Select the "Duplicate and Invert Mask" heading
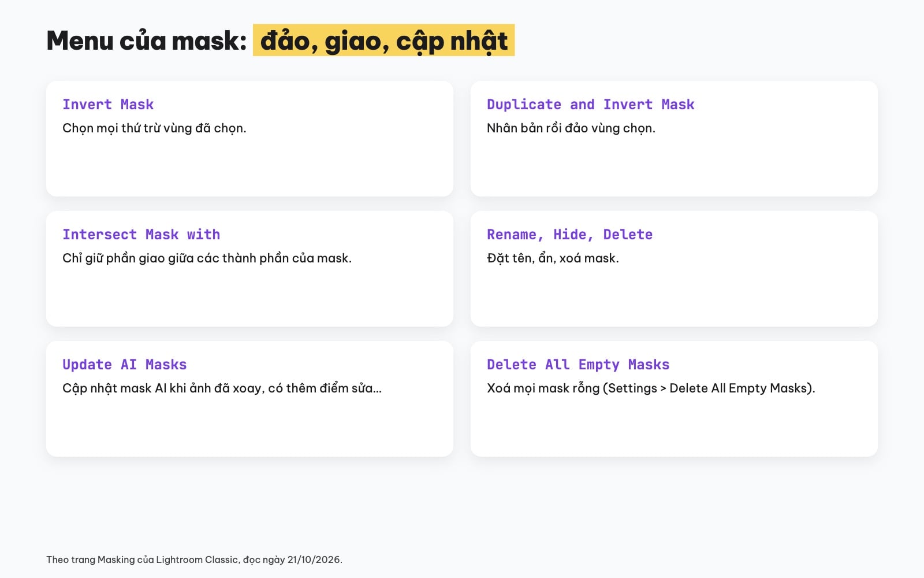This screenshot has width=924, height=578. pyautogui.click(x=591, y=105)
